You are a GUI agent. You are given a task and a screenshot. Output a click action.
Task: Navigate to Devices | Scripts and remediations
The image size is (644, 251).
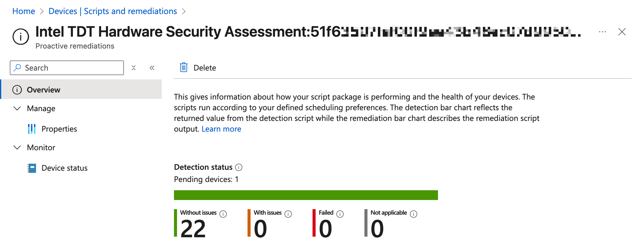click(x=113, y=11)
